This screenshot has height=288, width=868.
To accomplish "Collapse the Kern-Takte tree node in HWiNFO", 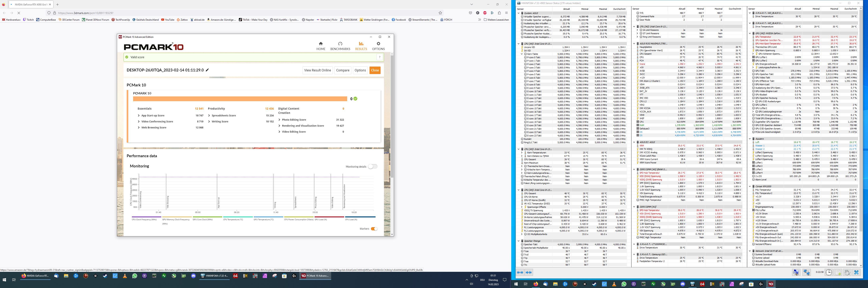I will pyautogui.click(x=522, y=54).
